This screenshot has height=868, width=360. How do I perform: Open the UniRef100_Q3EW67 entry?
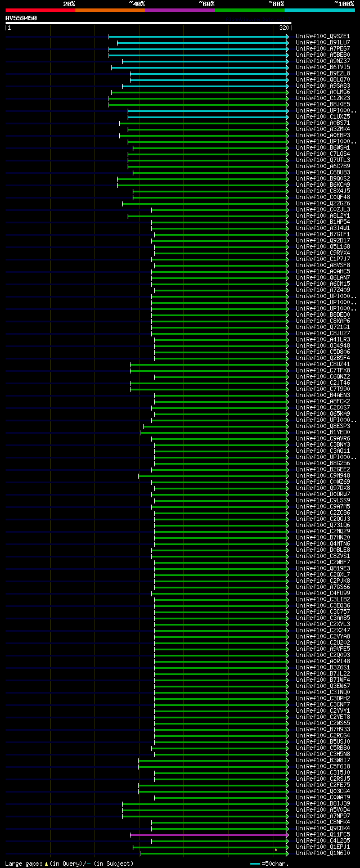tap(323, 686)
